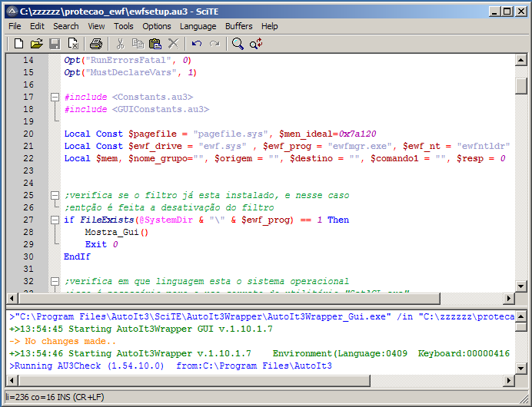
Task: Click the SciTE title bar app icon
Action: (12, 12)
